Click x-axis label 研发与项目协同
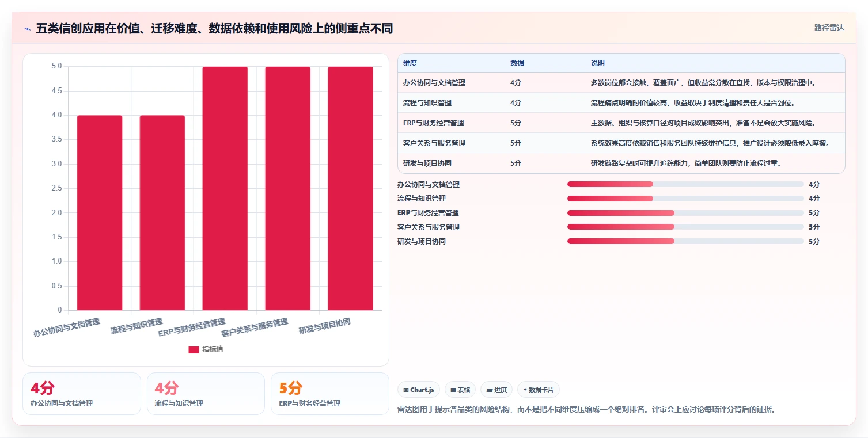Viewport: 868px width, 438px height. tap(324, 326)
